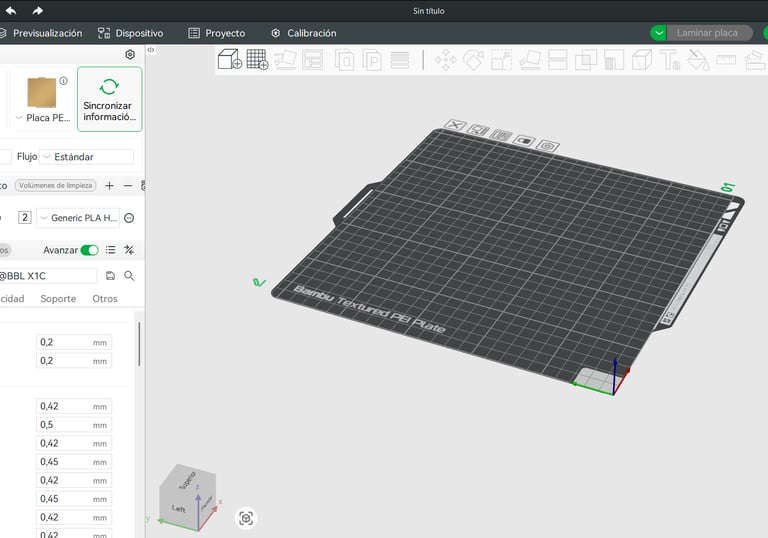Click the Variable layer height icon

click(400, 60)
